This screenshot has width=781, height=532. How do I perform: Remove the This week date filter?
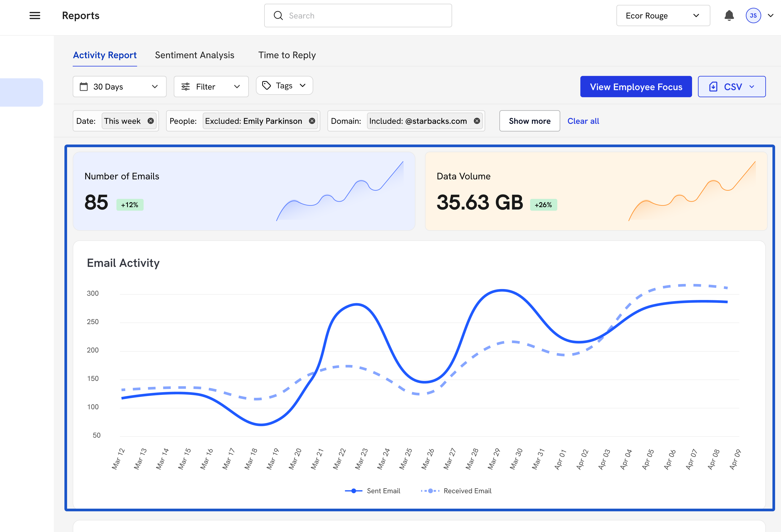tap(150, 121)
